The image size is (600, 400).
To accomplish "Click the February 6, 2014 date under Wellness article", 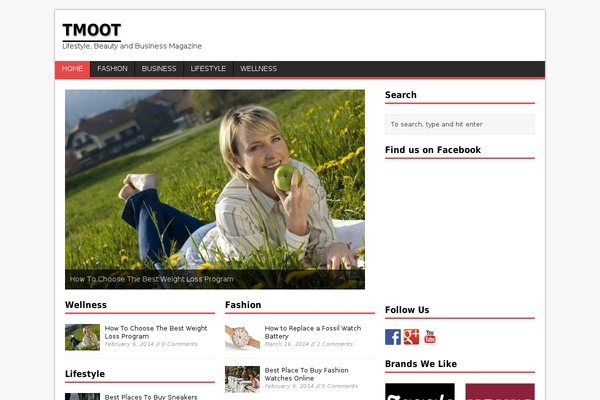I will (x=129, y=344).
